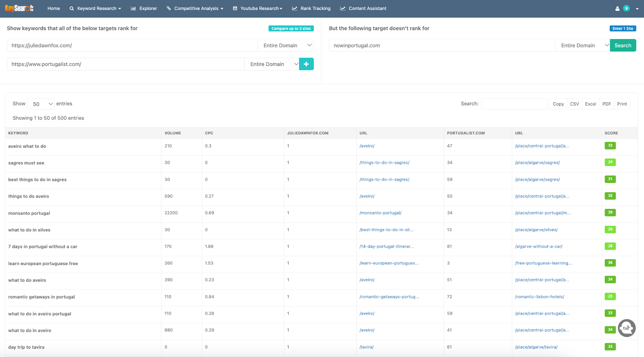The height and width of the screenshot is (357, 644).
Task: Select keyword '7 days in portugal without a car'
Action: coord(43,247)
